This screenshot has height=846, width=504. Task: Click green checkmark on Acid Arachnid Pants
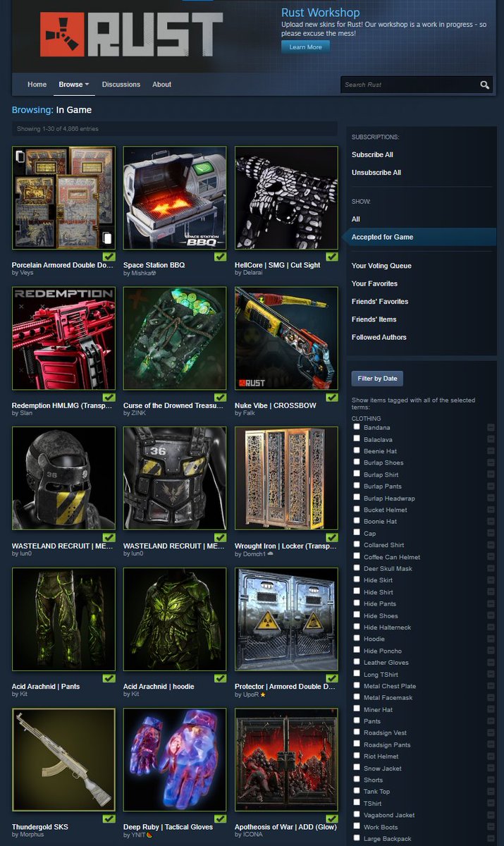click(109, 678)
